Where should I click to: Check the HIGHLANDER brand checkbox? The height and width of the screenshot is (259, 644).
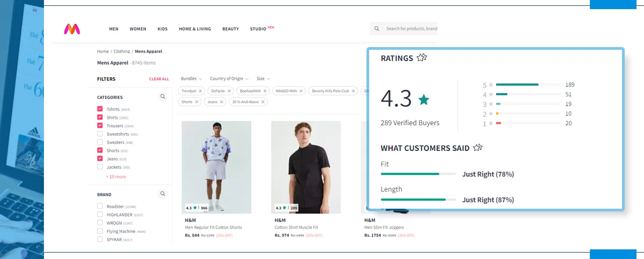(x=100, y=215)
